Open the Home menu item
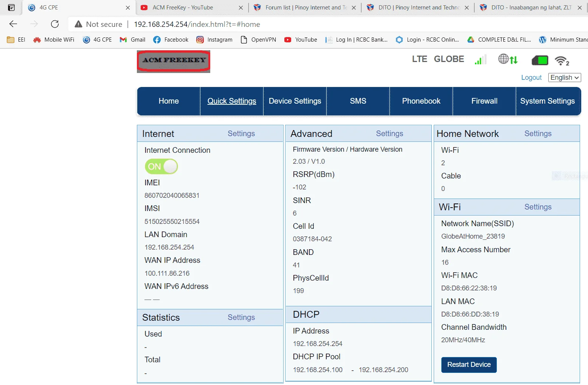Screen dimensions: 588x385 169,101
